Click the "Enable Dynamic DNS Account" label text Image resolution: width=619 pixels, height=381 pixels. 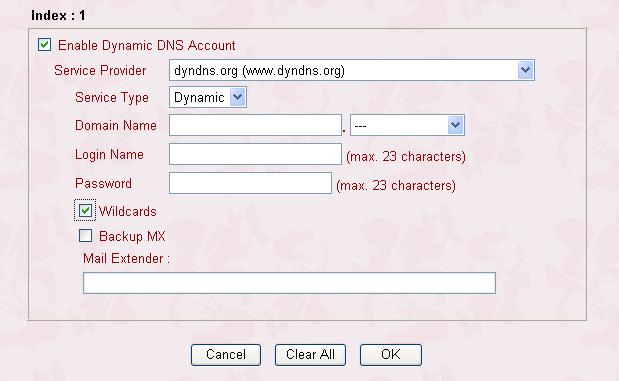(x=146, y=45)
